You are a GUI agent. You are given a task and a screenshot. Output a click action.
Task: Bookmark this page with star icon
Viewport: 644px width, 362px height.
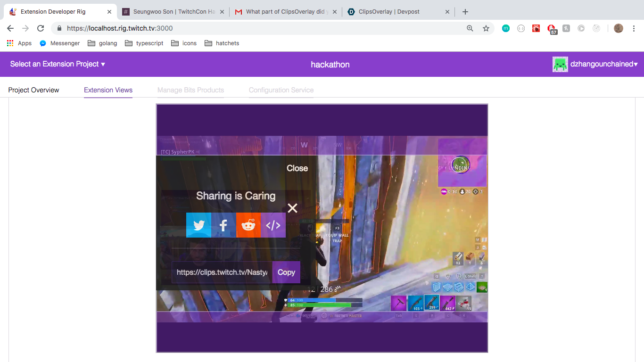(x=486, y=28)
